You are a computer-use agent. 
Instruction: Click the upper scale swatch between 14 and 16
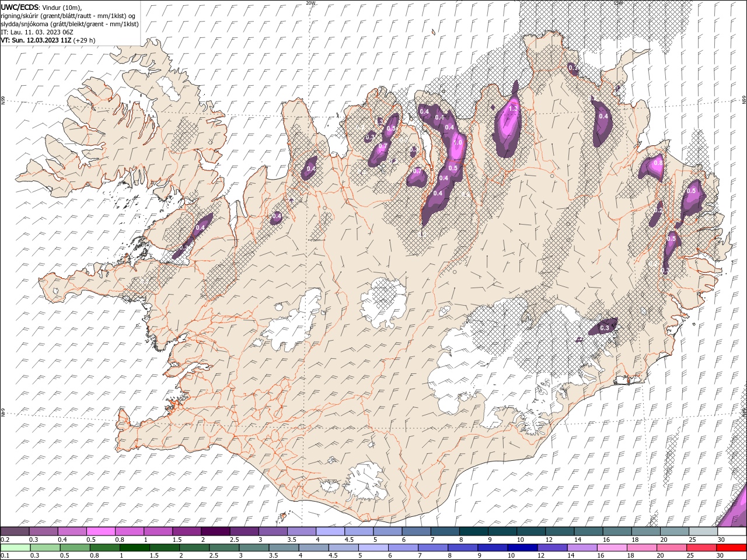pyautogui.click(x=588, y=531)
